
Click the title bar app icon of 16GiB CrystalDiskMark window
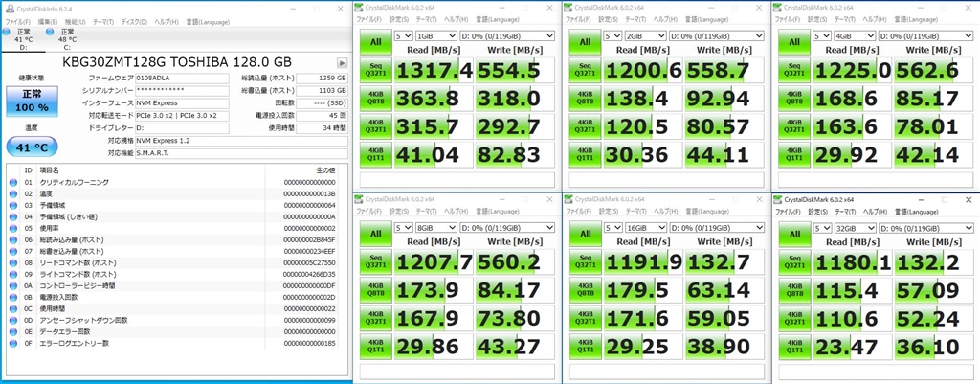568,199
